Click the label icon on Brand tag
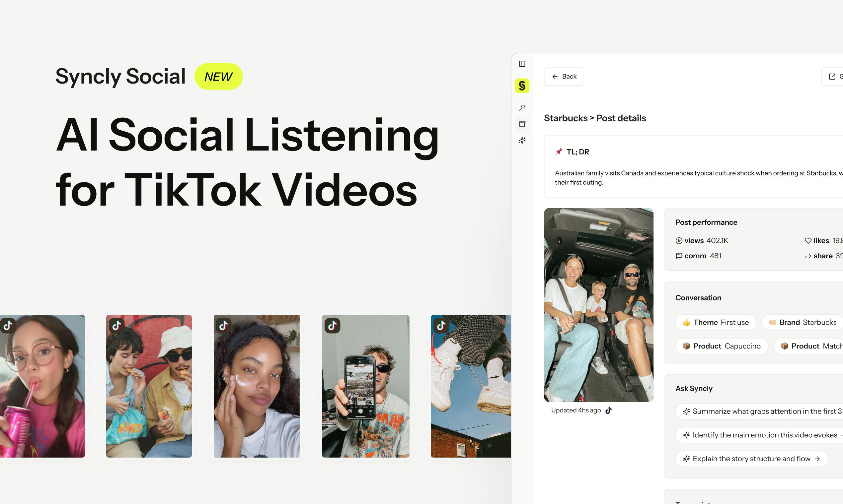This screenshot has width=843, height=504. coord(772,323)
